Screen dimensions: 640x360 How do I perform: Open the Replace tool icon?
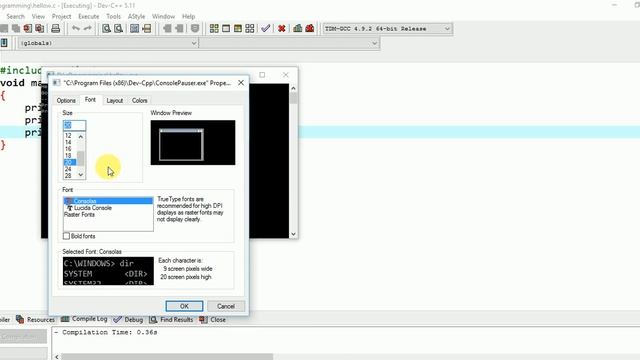click(x=118, y=28)
